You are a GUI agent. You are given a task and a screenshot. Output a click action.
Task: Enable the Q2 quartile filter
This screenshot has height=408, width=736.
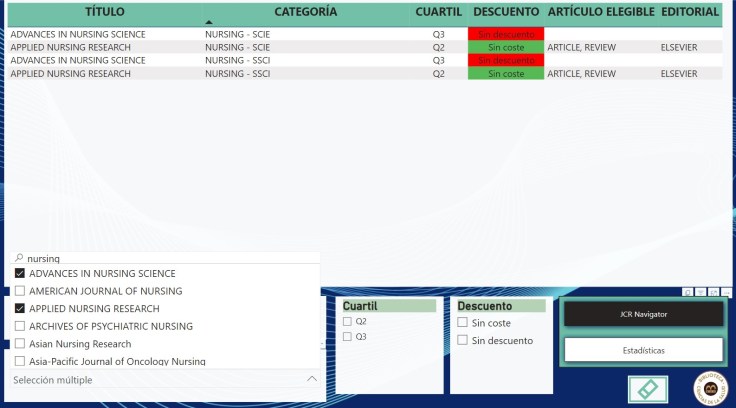(347, 322)
